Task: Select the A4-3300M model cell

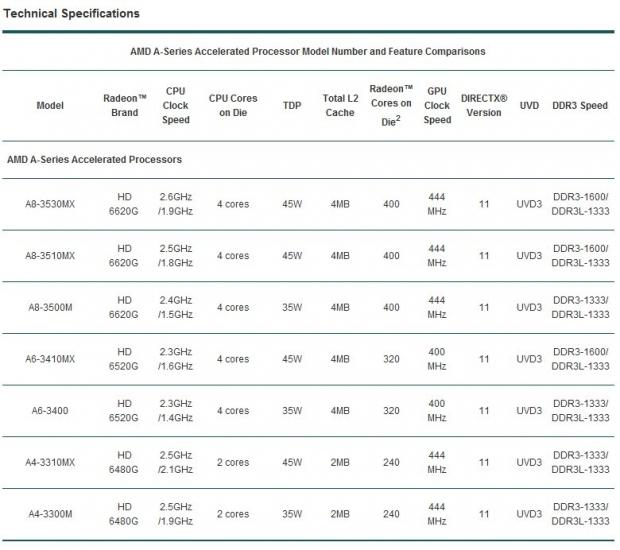Action: point(50,514)
